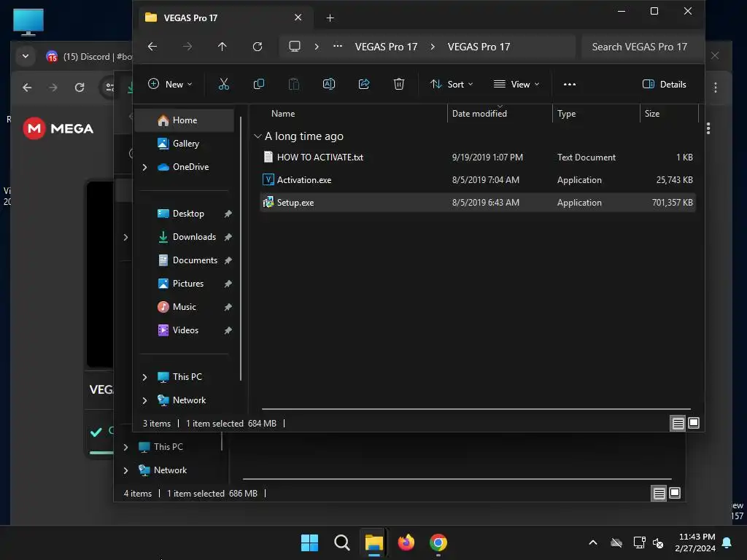Screen dimensions: 747x560
Task: Open Chrome from the taskbar
Action: (438, 542)
